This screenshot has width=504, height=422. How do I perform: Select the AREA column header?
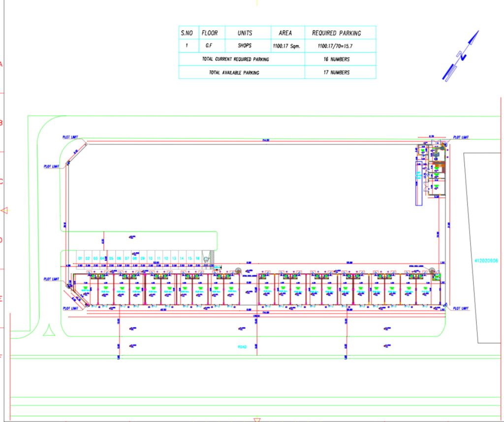coord(285,33)
